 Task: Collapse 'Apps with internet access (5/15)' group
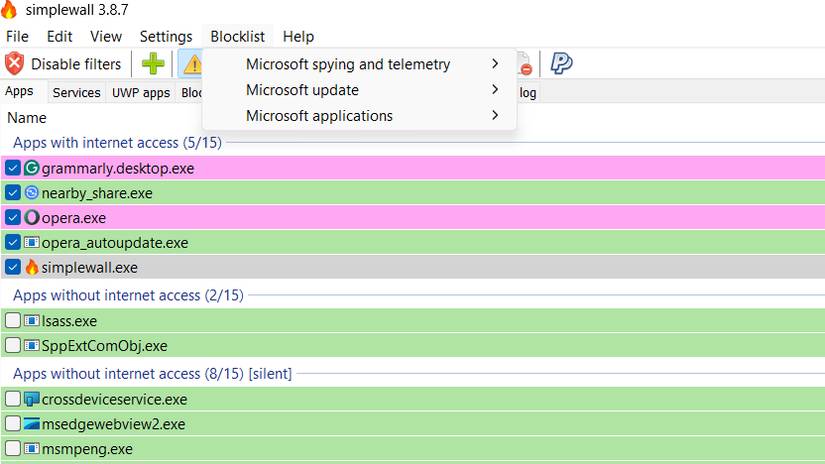coord(117,143)
